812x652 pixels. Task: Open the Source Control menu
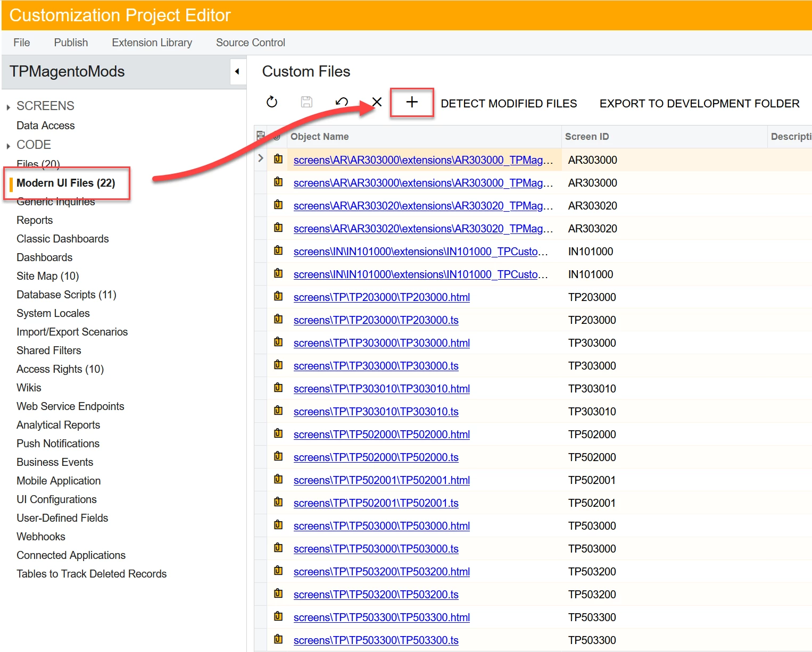tap(251, 43)
